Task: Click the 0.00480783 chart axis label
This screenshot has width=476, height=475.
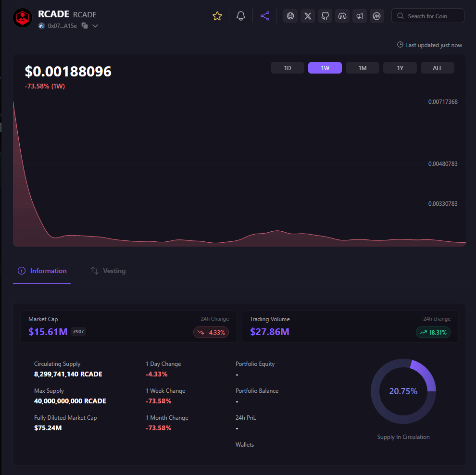Action: 443,164
